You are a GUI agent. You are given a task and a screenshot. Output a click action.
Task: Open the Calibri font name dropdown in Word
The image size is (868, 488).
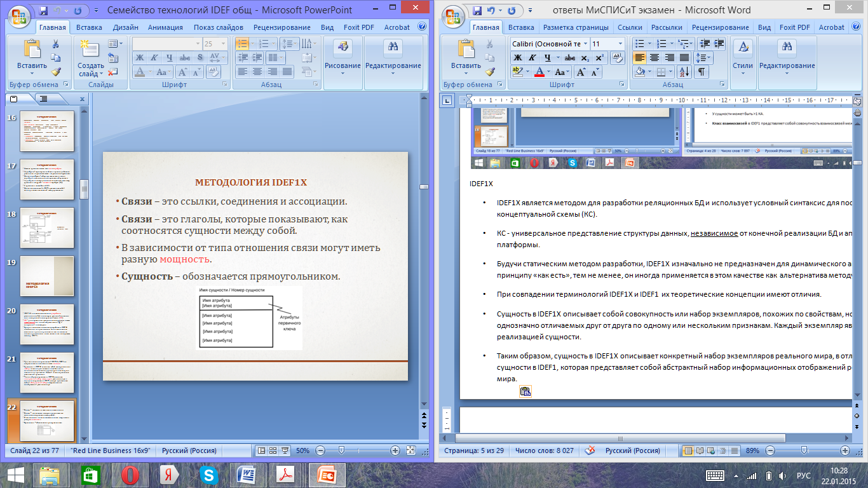pos(584,44)
